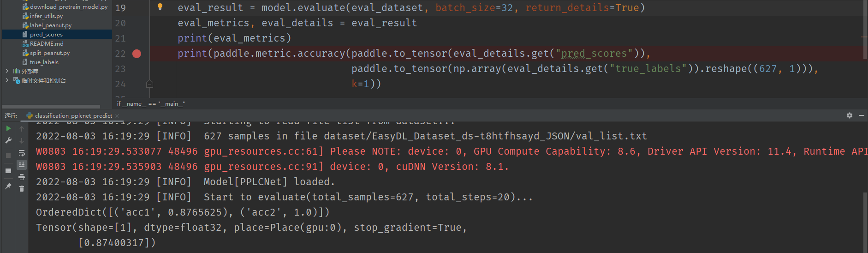Click the "true_labels" string on line 23
The width and height of the screenshot is (868, 253).
tap(648, 69)
